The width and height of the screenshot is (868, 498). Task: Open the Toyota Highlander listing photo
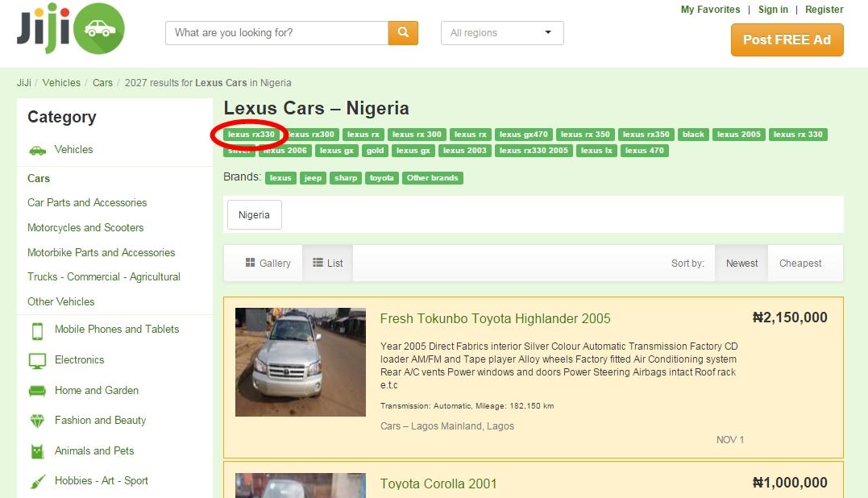click(301, 362)
